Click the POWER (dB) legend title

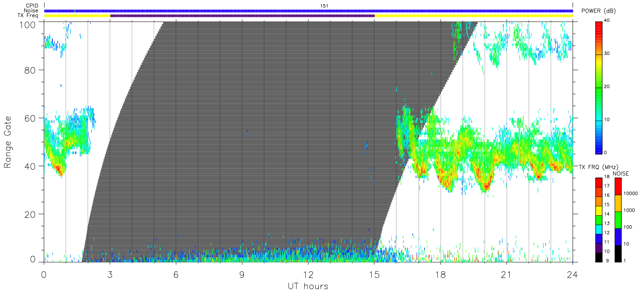[x=598, y=11]
